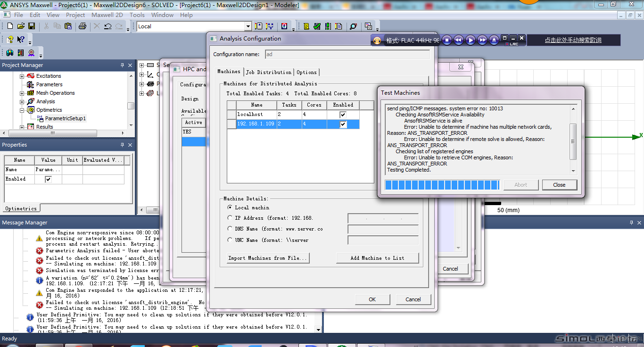Open the File menu
Image resolution: width=644 pixels, height=347 pixels.
[x=18, y=15]
